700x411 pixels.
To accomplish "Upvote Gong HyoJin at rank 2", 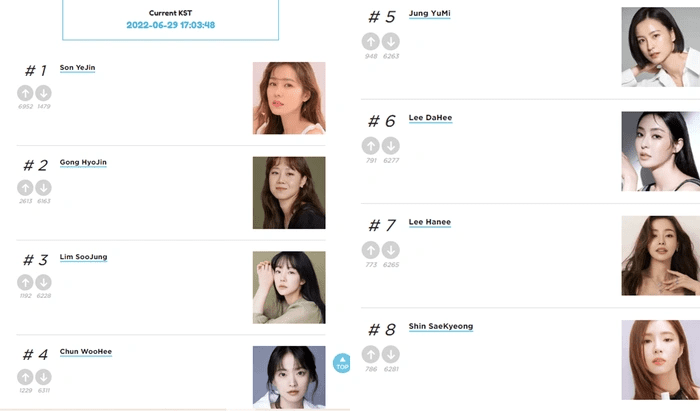I will coord(25,188).
